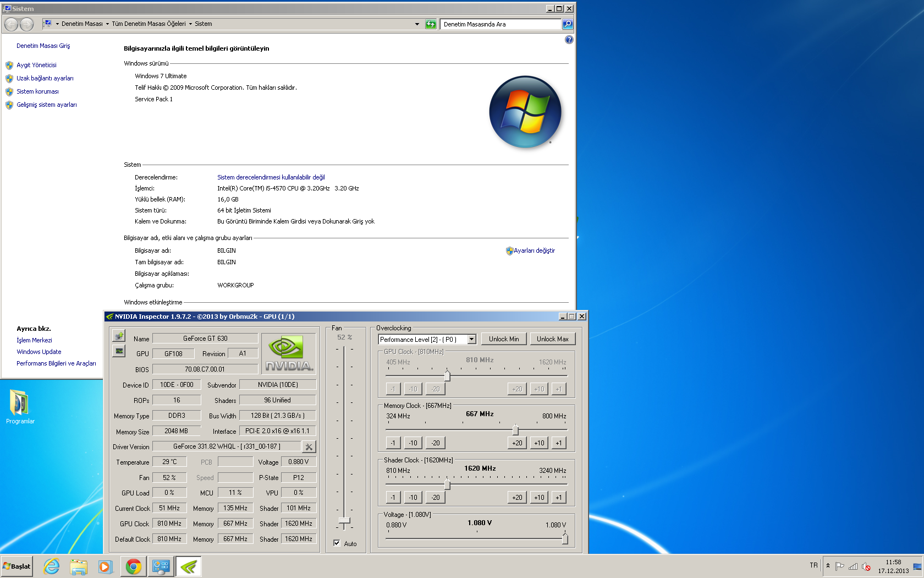
Task: Click Tüm Denetim Masası Öğeleri breadcrumb
Action: pos(148,24)
